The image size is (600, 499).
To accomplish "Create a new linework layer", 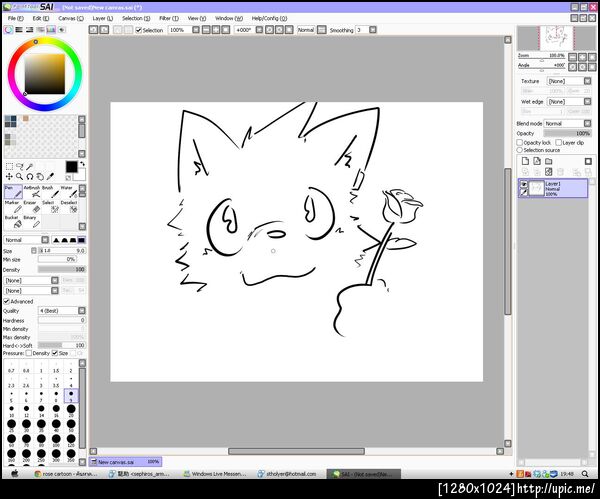I will point(537,161).
